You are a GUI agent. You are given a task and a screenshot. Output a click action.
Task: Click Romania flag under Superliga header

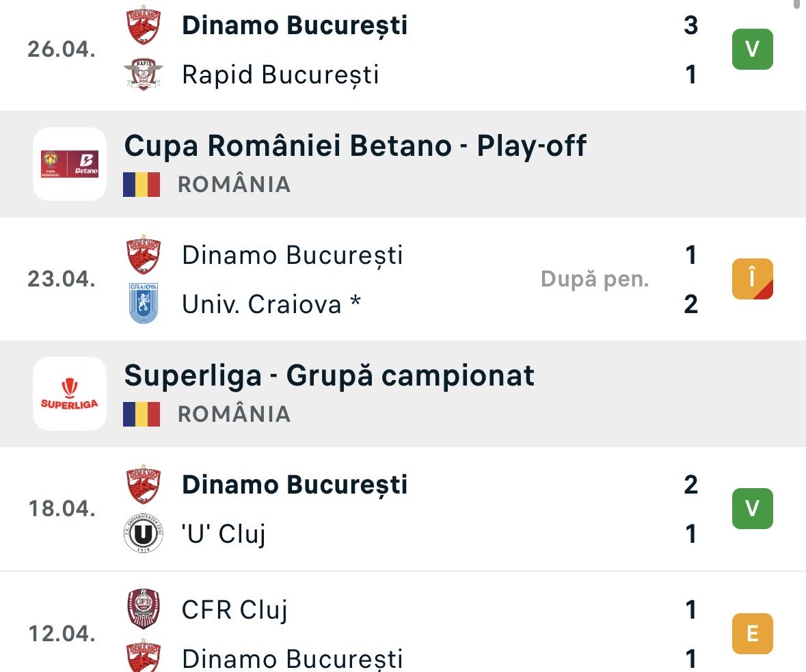pyautogui.click(x=142, y=414)
